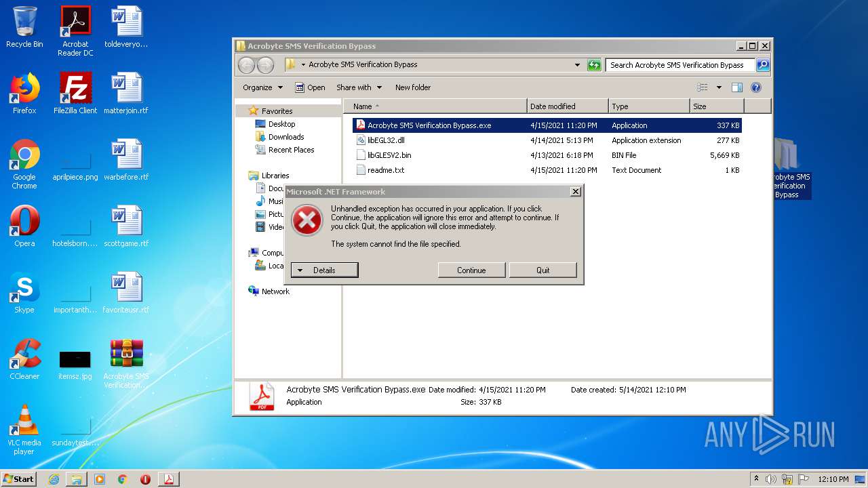The image size is (868, 488).
Task: Click the Explorer back navigation arrow
Action: [246, 65]
